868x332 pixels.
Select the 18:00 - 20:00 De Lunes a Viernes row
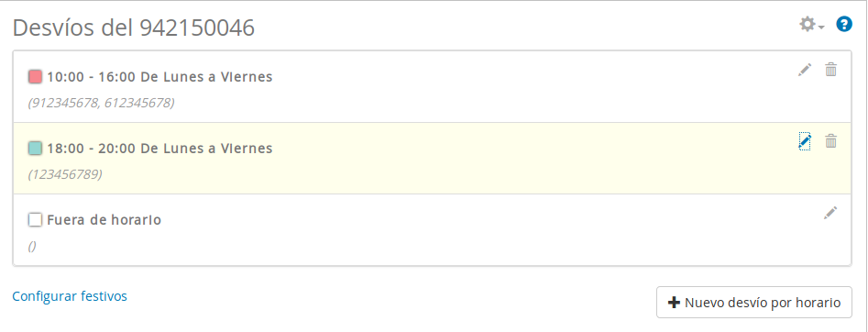click(x=432, y=159)
